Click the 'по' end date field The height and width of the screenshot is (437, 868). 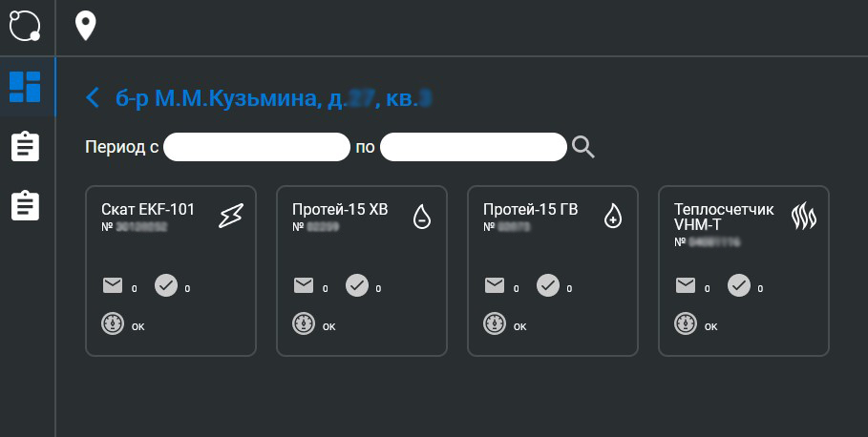(x=474, y=147)
